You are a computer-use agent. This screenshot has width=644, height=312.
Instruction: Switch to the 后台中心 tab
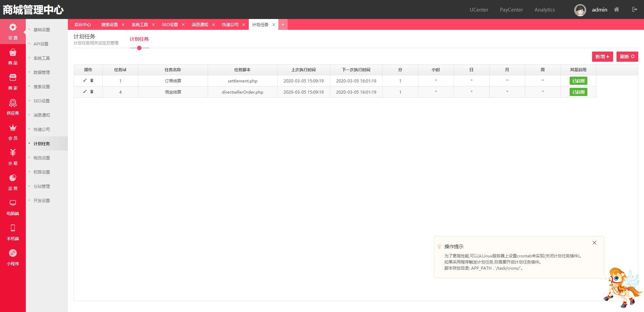(83, 25)
